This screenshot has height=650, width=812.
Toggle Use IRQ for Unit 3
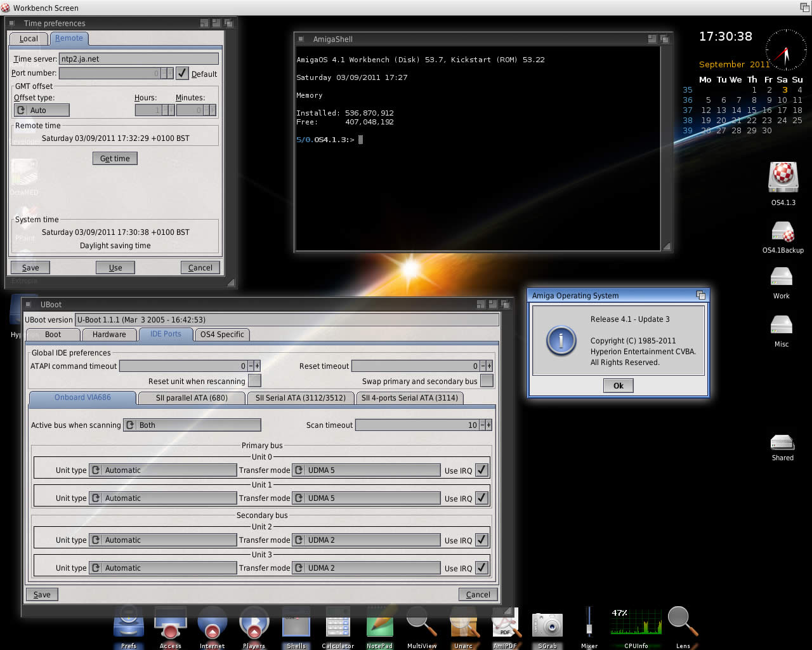pos(482,568)
